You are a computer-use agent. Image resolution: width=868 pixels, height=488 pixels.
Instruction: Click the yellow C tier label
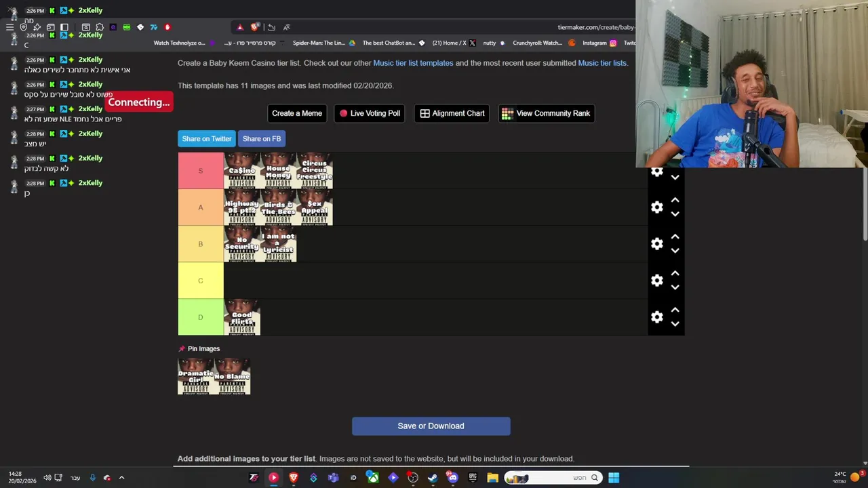(x=201, y=281)
